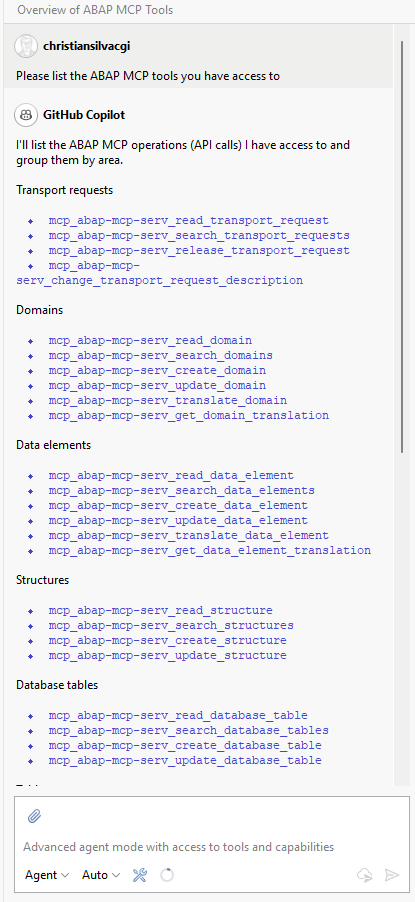Click the Transport requests heading
The height and width of the screenshot is (902, 415).
[64, 190]
